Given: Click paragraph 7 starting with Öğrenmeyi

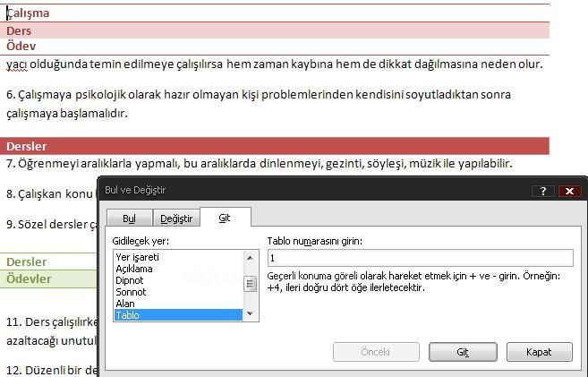Looking at the screenshot, I should pyautogui.click(x=260, y=164).
